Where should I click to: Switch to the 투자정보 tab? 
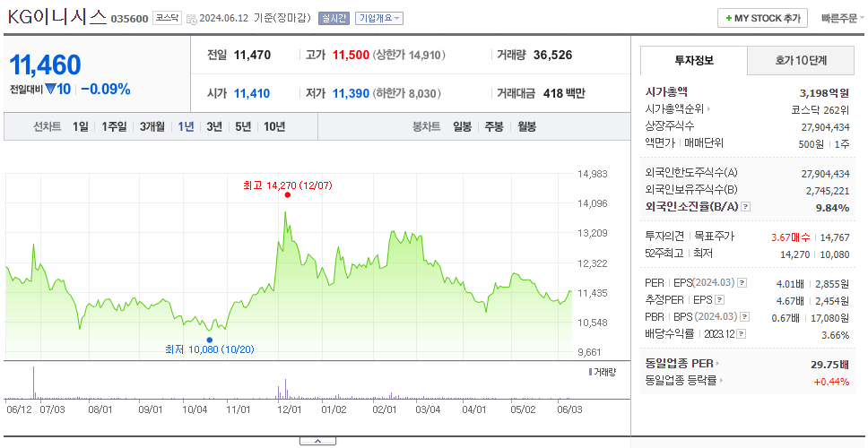click(x=694, y=61)
